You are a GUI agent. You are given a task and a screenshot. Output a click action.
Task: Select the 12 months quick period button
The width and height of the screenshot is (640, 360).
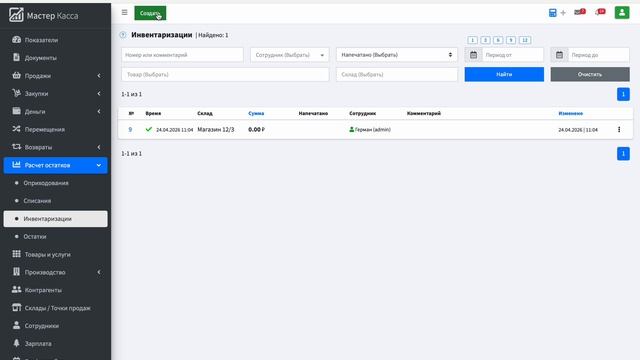tap(525, 40)
